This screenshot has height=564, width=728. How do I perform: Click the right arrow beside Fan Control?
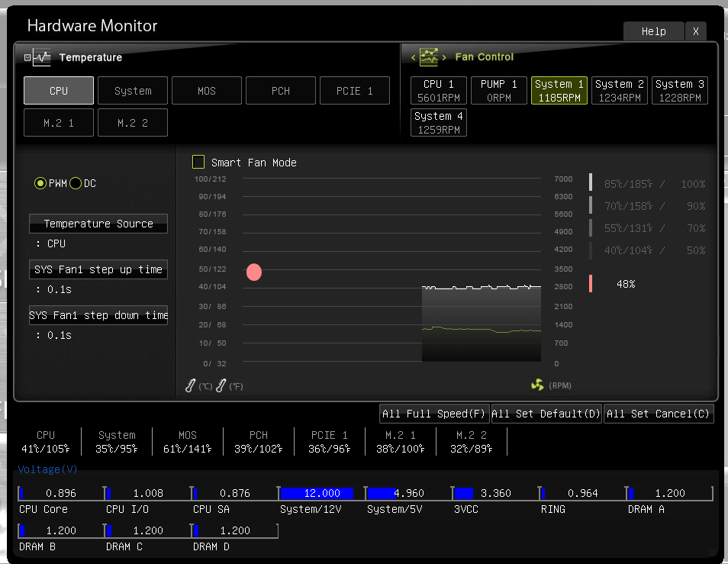444,57
